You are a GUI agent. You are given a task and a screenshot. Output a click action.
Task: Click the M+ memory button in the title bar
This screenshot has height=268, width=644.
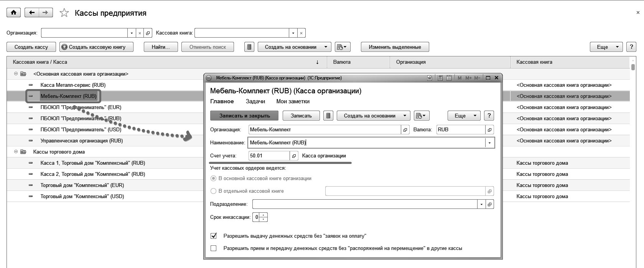[468, 78]
